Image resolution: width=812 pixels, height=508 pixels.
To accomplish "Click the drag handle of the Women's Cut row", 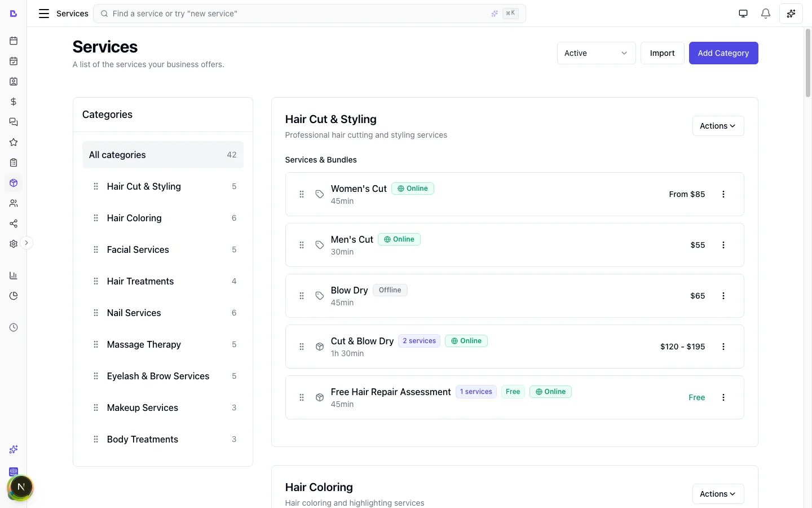I will click(x=302, y=194).
